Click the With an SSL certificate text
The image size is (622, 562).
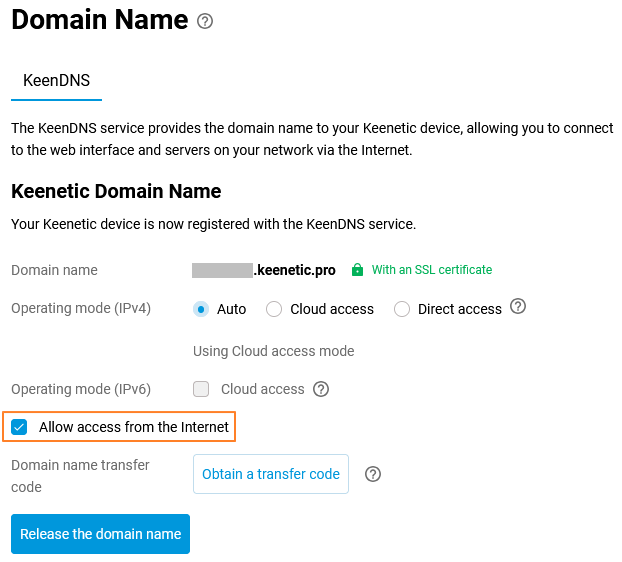click(x=432, y=270)
